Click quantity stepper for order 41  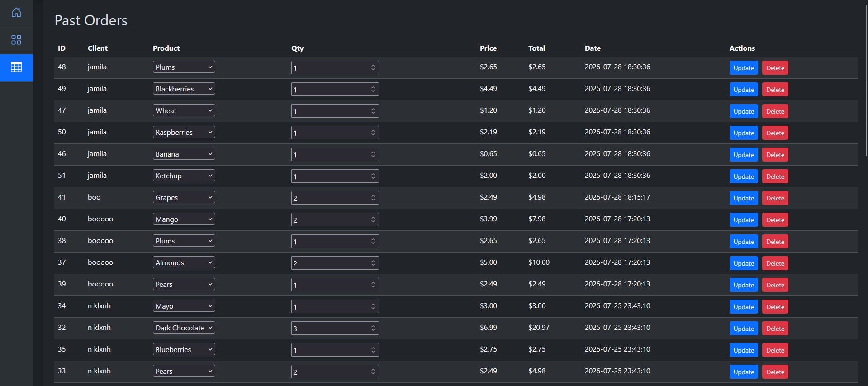click(x=373, y=198)
